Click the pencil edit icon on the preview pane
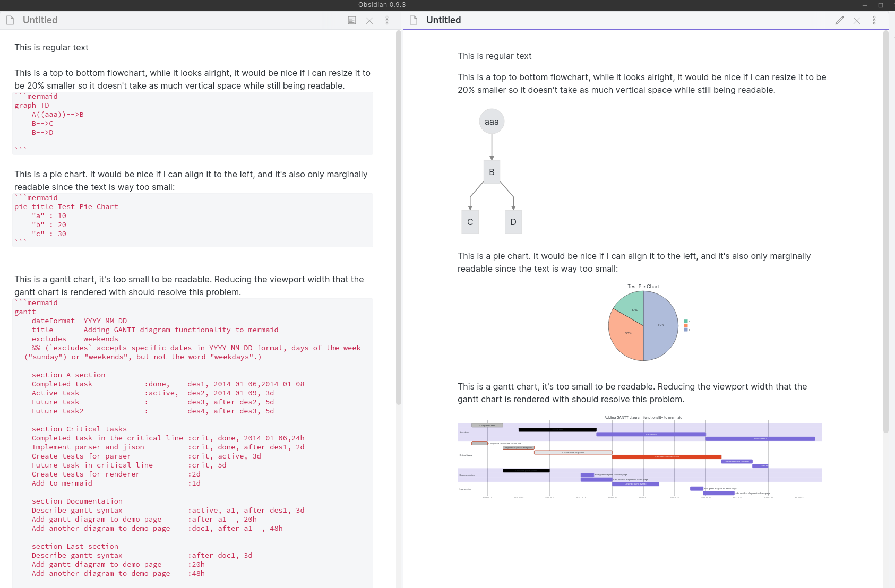This screenshot has width=895, height=588. pos(840,20)
